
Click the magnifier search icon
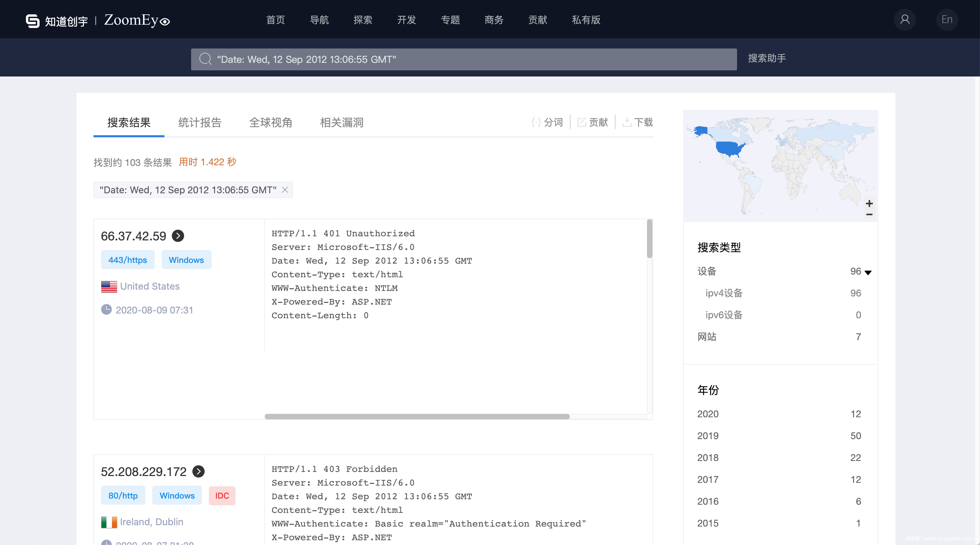point(205,59)
